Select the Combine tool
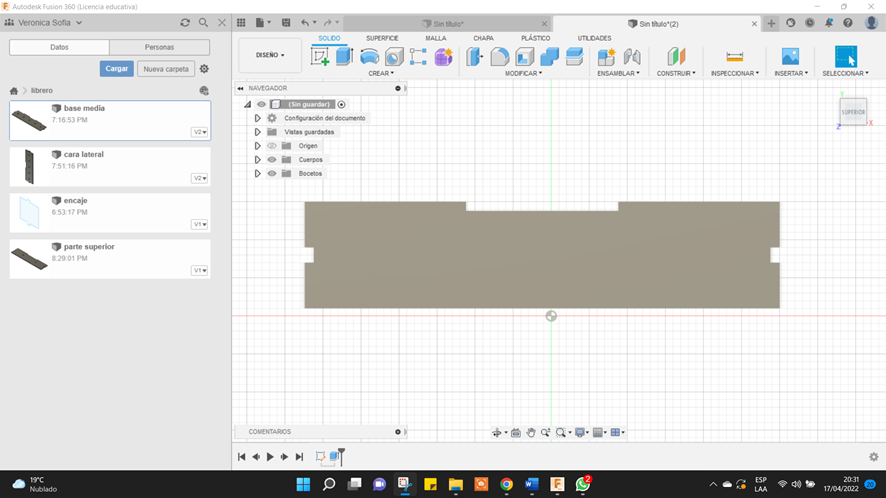The height and width of the screenshot is (498, 886). pyautogui.click(x=549, y=57)
